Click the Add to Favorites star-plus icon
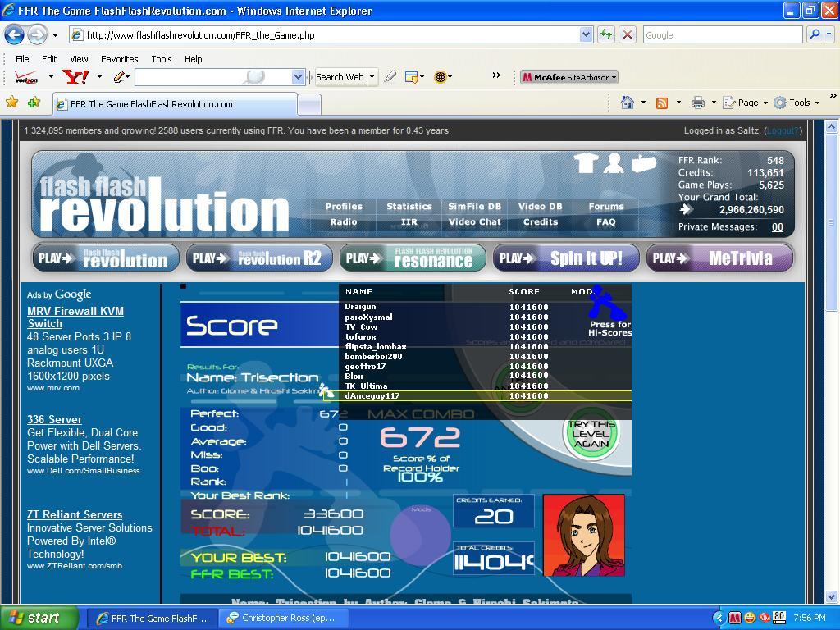 click(x=34, y=101)
